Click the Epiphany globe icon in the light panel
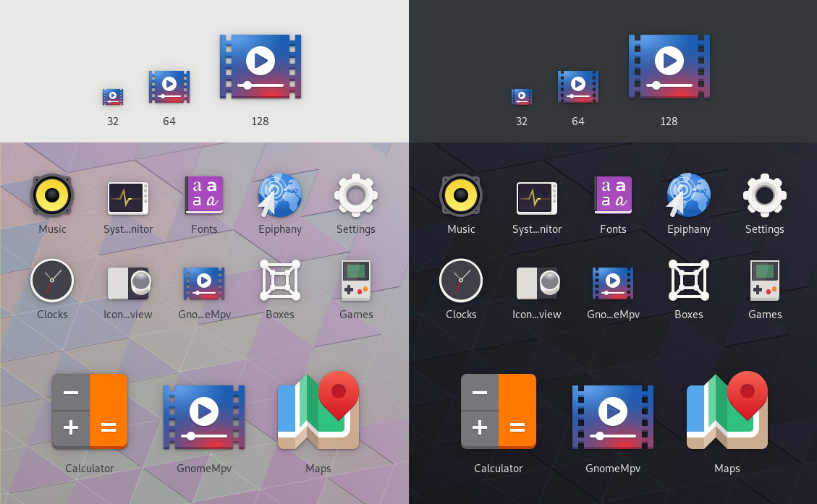Screen dimensions: 817x504 (x=280, y=195)
